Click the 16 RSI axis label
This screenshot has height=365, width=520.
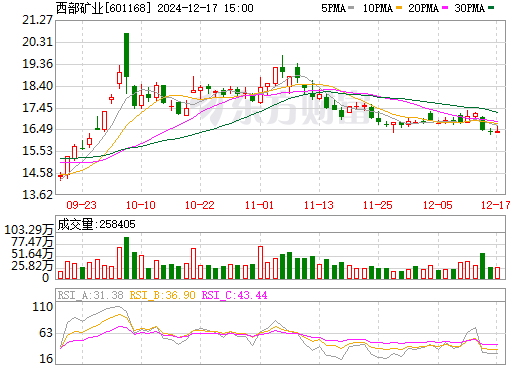46,359
